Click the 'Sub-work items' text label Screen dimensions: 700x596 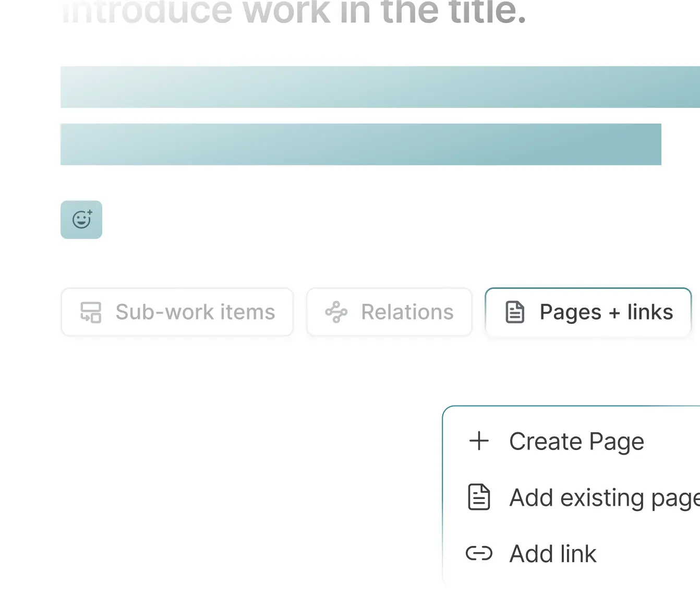tap(195, 312)
